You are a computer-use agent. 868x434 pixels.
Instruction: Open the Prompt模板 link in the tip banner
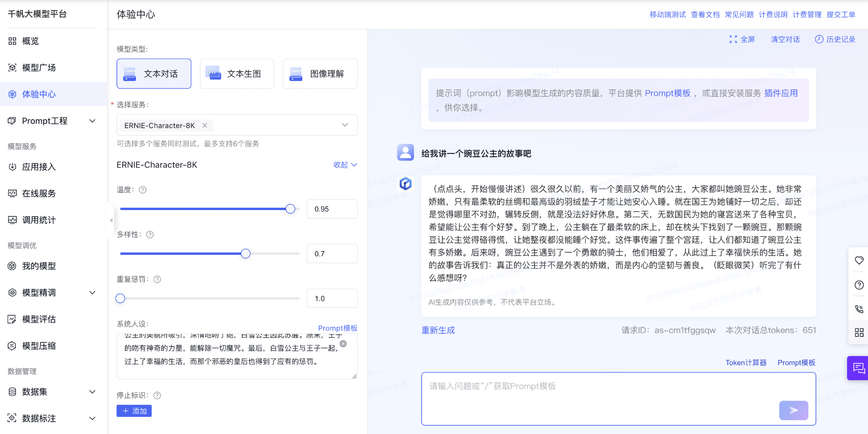click(x=668, y=93)
